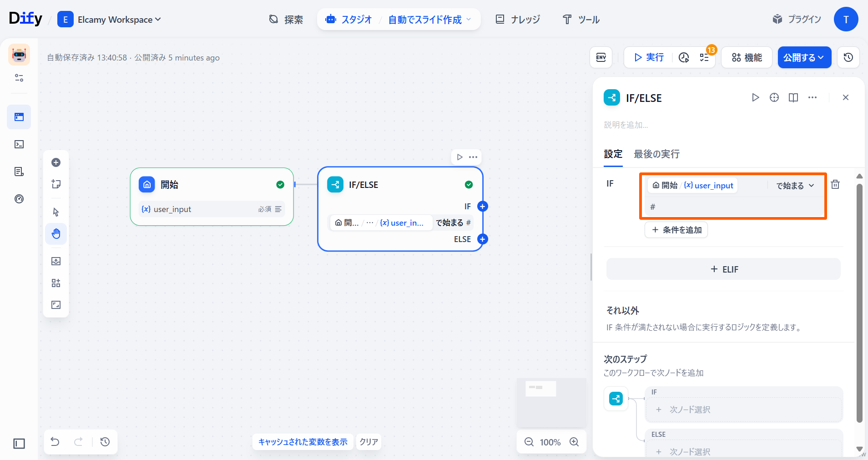The image size is (868, 460).
Task: Open the で始まる operator dropdown
Action: [794, 186]
